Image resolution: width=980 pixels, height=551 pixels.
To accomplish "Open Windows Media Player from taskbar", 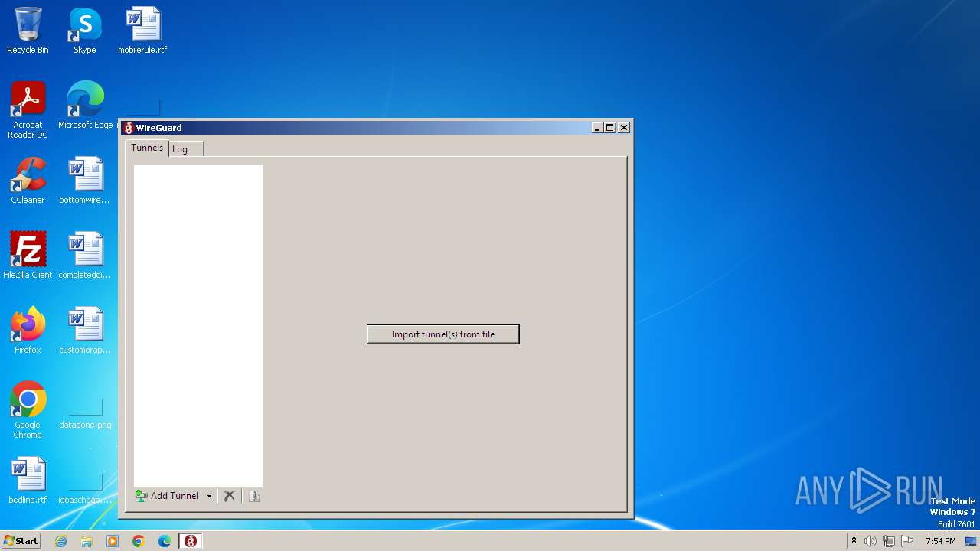I will [x=113, y=541].
